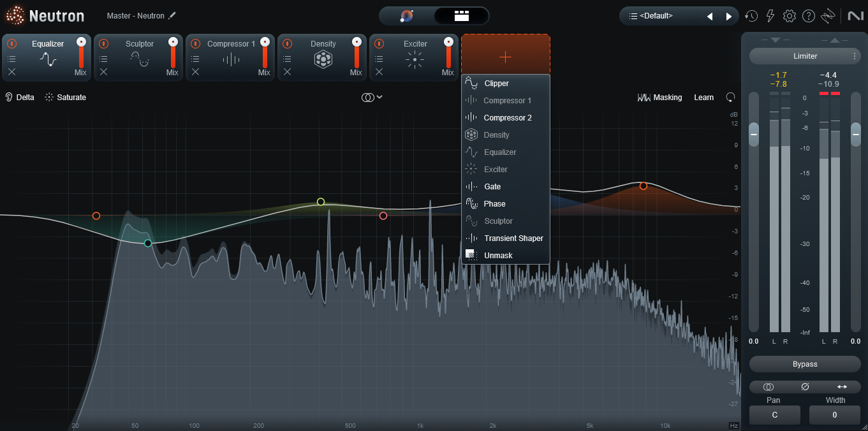Remove the Exciter module with its X
This screenshot has width=868, height=431.
pos(379,72)
